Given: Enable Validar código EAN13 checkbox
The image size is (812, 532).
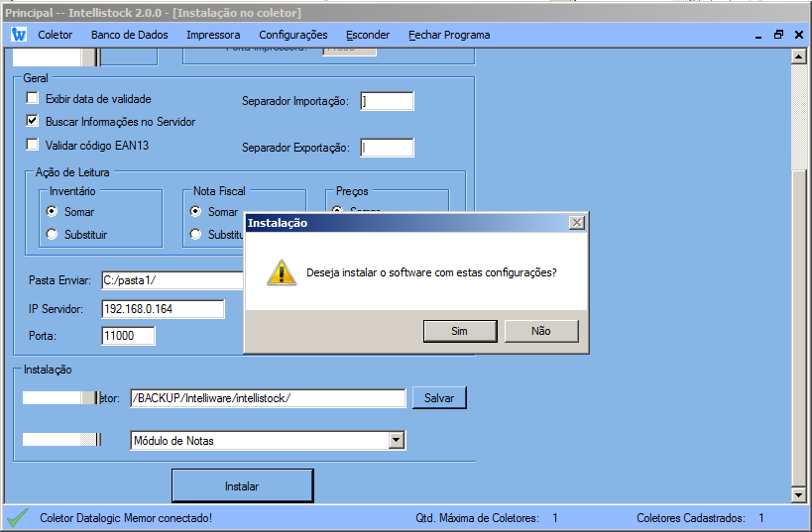Looking at the screenshot, I should (x=32, y=145).
